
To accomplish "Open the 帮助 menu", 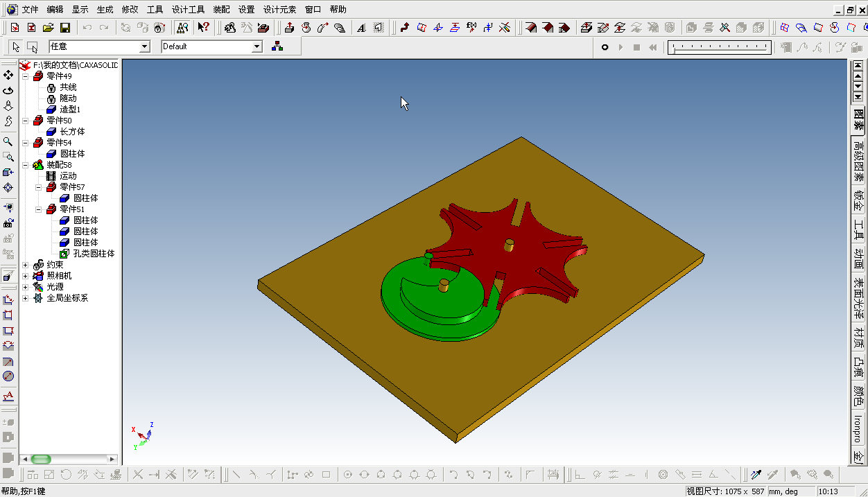I will [x=338, y=10].
